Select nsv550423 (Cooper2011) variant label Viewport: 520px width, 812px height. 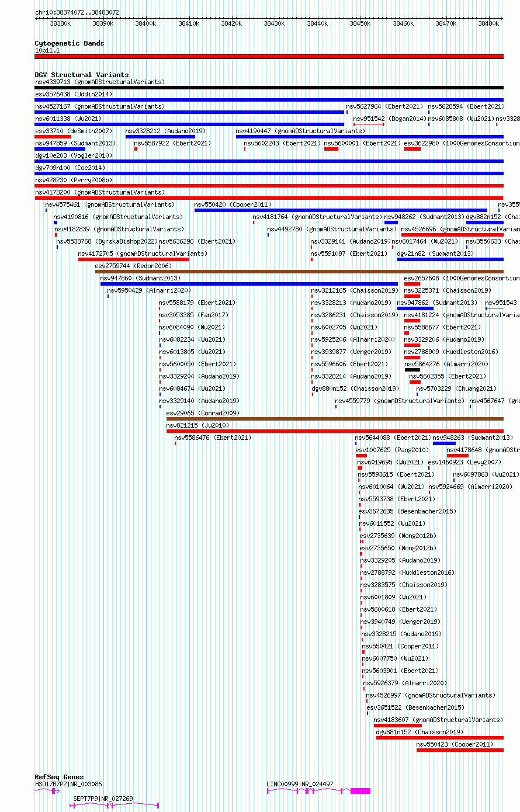click(x=455, y=744)
